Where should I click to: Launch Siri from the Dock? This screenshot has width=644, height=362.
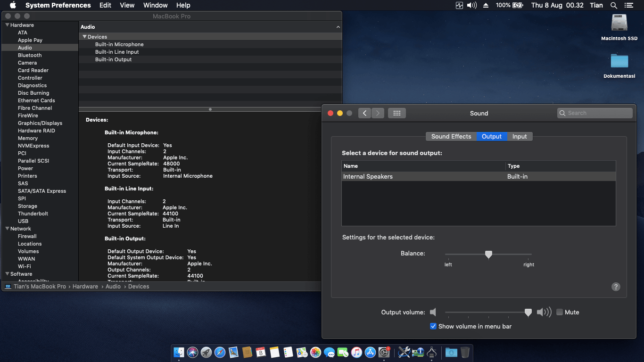[192, 352]
